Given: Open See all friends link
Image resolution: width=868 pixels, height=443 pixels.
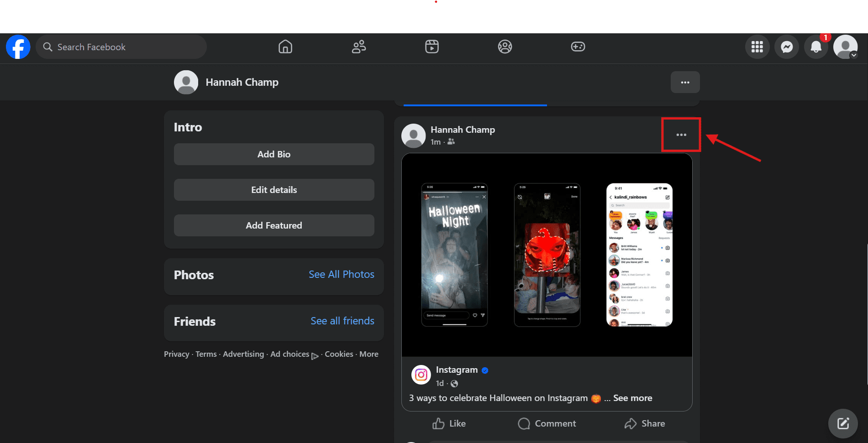Looking at the screenshot, I should 342,321.
